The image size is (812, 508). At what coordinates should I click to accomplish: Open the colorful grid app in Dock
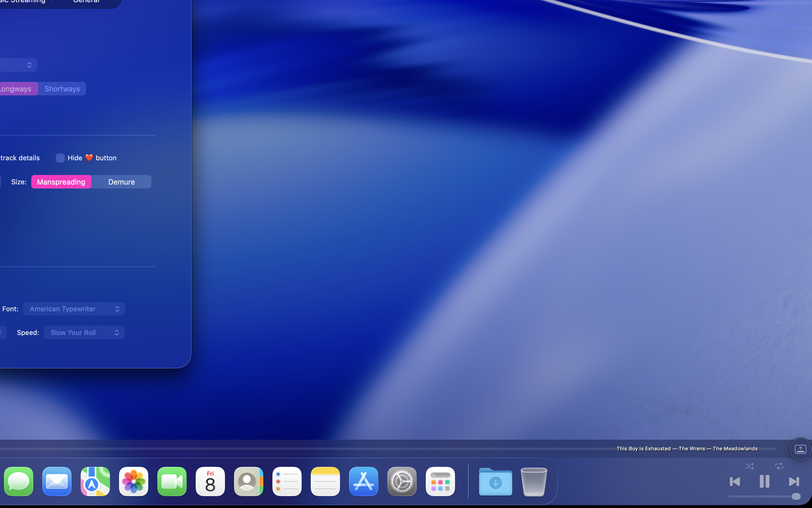coord(440,481)
